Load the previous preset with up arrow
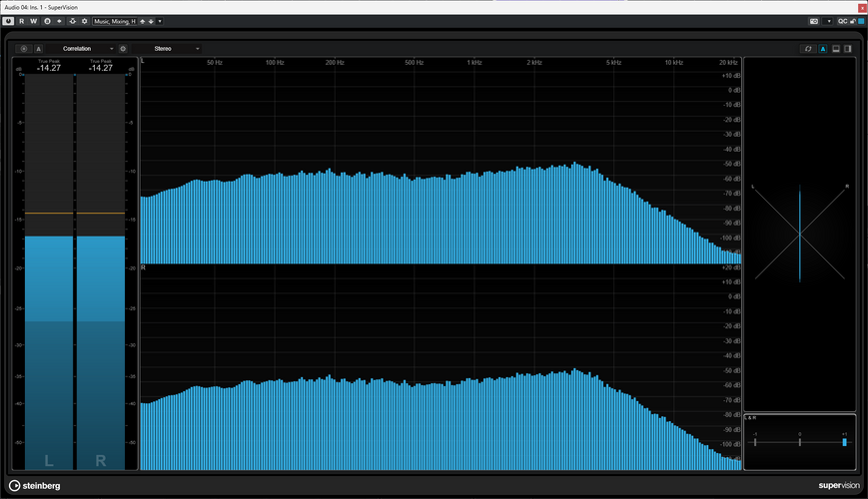Screen dimensions: 868x499 [142, 21]
